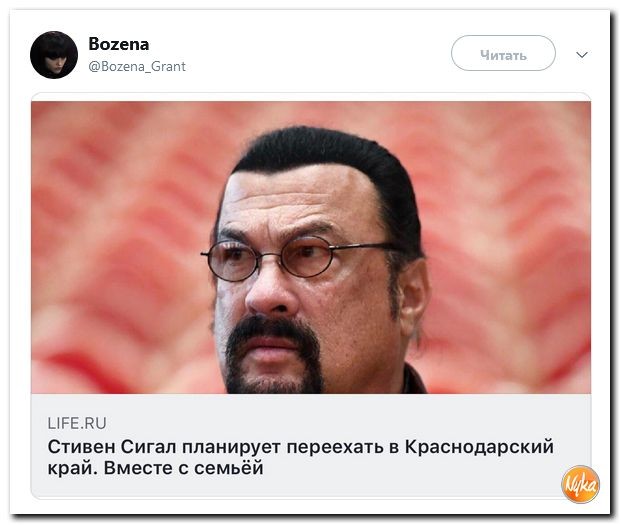This screenshot has height=525, width=621.
Task: Click the man's nose in preview image
Action: (x=269, y=293)
